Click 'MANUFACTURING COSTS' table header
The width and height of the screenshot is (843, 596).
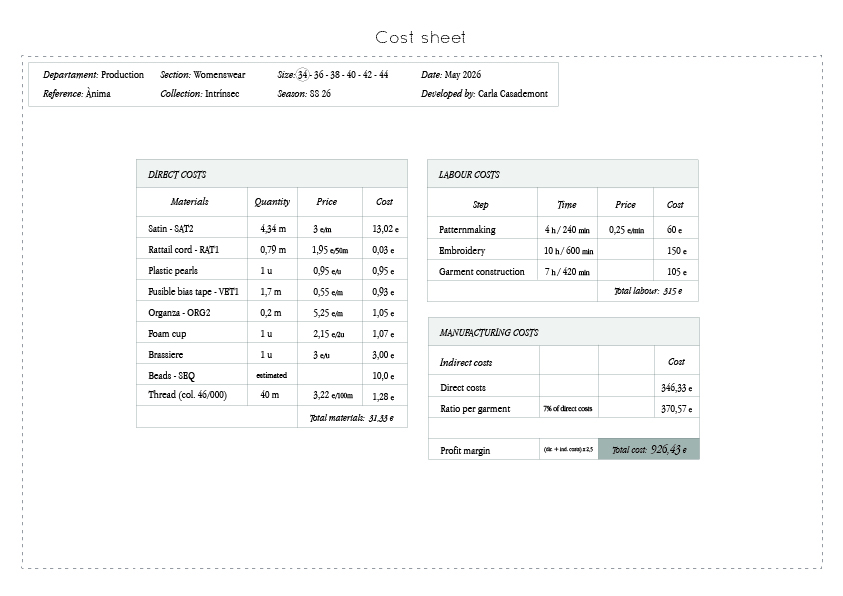coord(564,332)
